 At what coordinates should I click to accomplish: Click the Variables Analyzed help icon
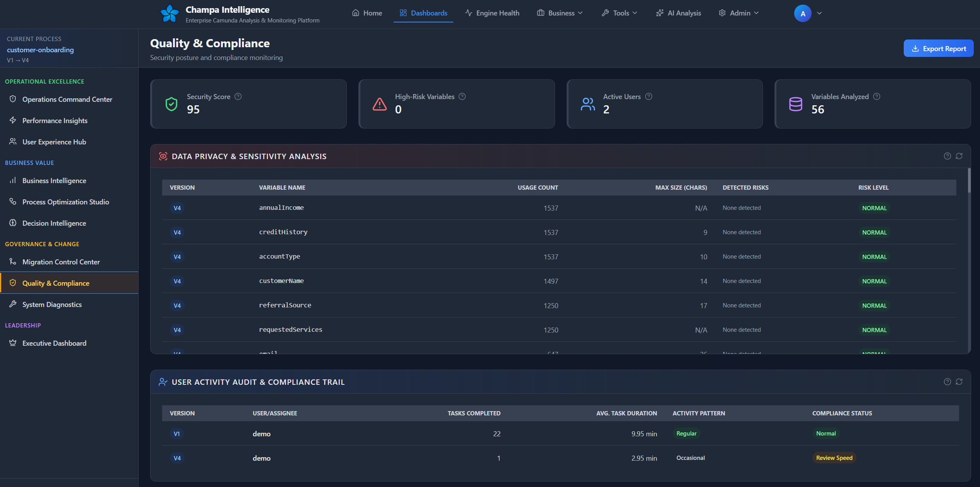tap(877, 96)
